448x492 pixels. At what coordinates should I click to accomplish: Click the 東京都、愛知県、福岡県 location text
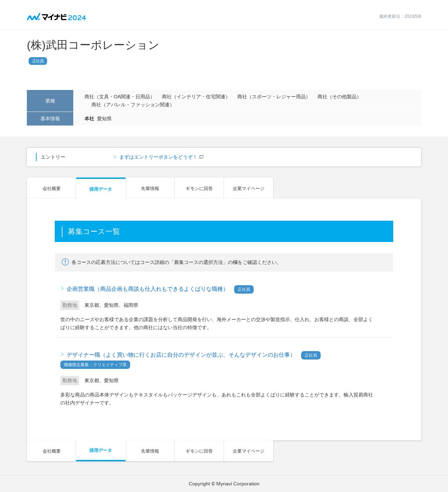coord(111,305)
